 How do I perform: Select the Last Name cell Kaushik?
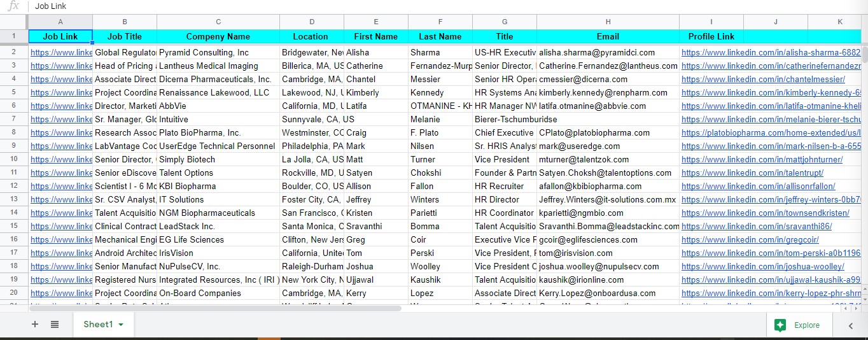click(x=440, y=280)
